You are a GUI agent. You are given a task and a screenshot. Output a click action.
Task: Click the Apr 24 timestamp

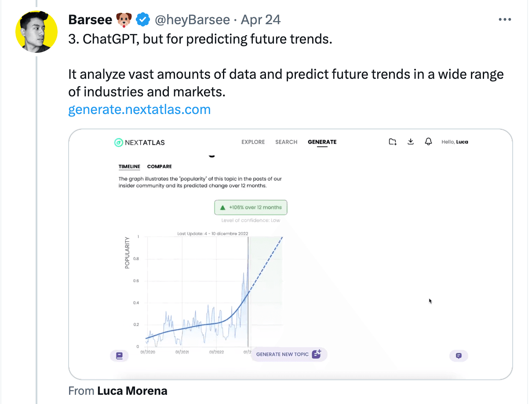[x=261, y=20]
